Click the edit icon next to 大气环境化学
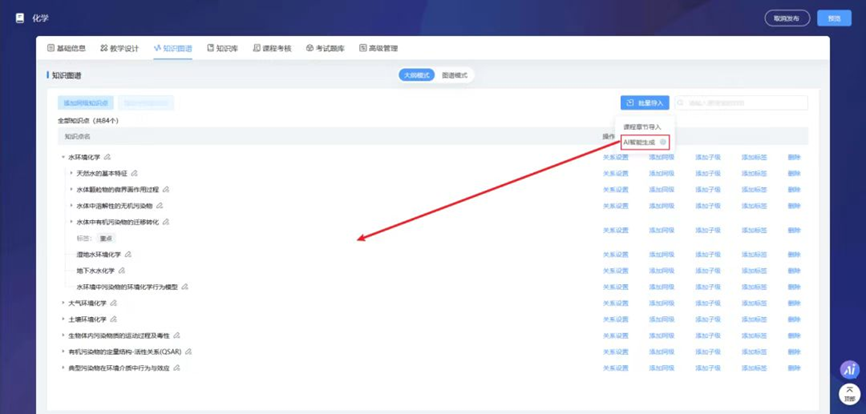 pos(113,303)
